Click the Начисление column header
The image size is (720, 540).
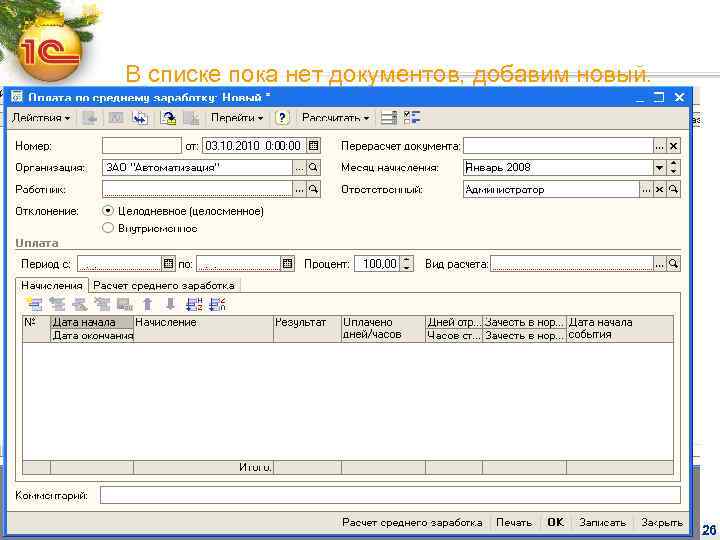coord(203,329)
